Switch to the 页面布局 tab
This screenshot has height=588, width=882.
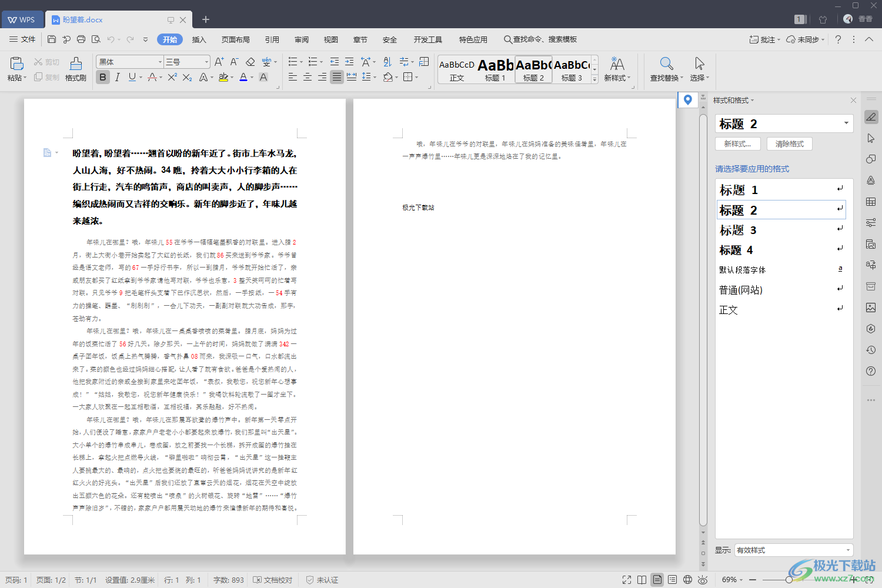pos(236,39)
